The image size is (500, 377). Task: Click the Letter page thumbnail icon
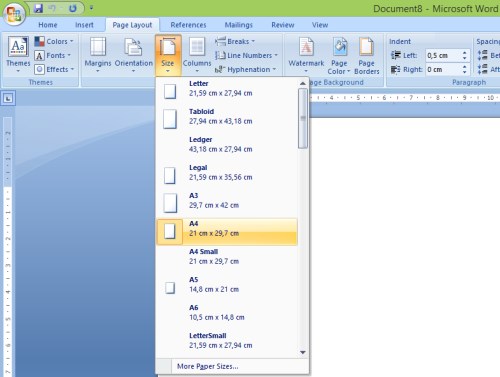tap(170, 91)
